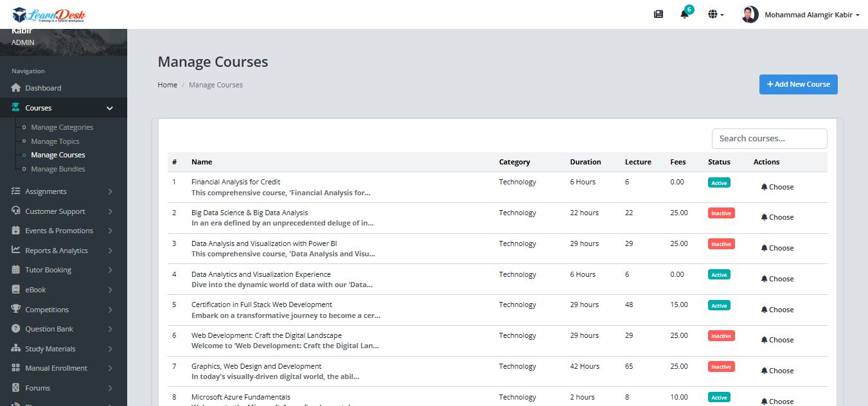Go to Manage Topics page
Screen dimensions: 868x406
[x=55, y=141]
